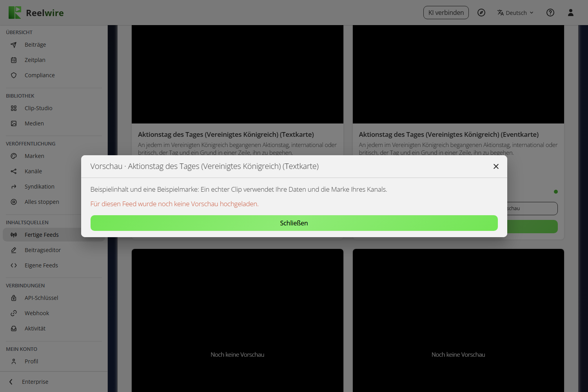Click the Kanäle share icon
The height and width of the screenshot is (392, 588).
[14, 171]
